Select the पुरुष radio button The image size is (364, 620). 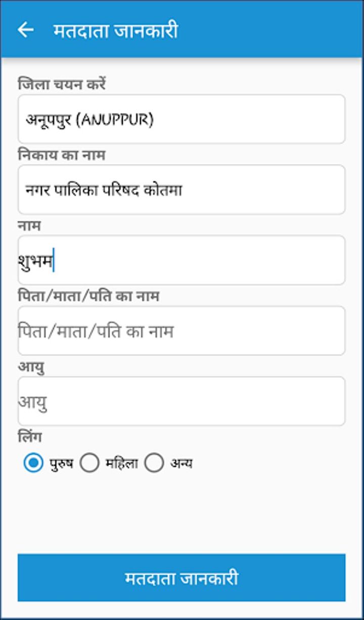(33, 461)
